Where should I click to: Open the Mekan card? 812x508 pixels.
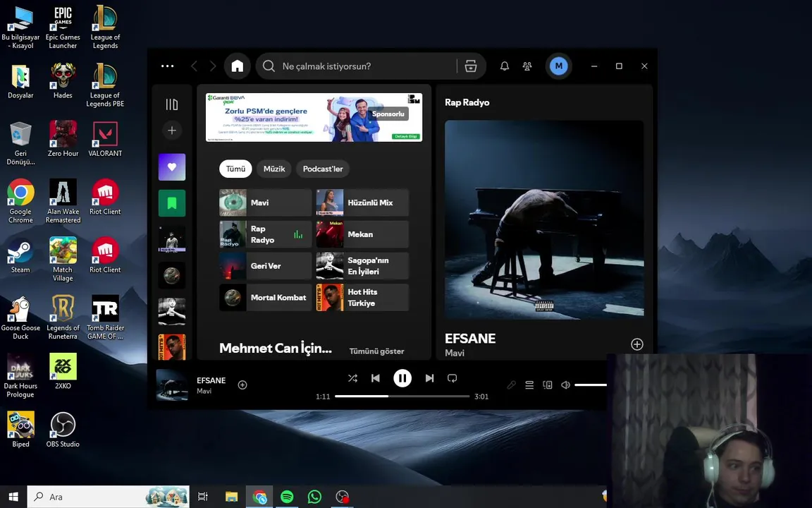click(x=362, y=234)
